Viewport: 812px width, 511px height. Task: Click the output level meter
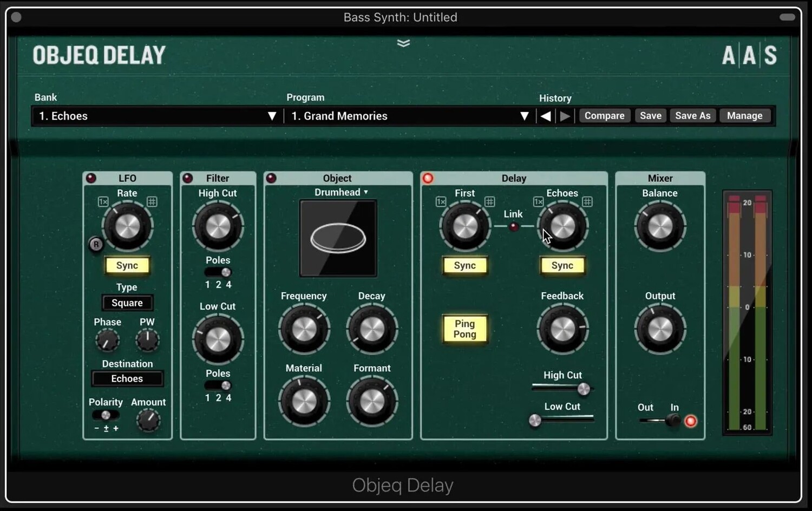(x=748, y=312)
